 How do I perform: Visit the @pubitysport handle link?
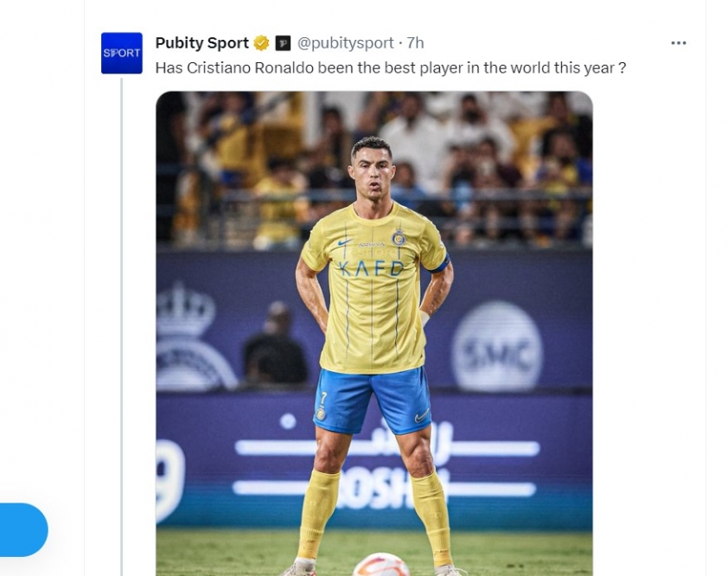tap(346, 43)
